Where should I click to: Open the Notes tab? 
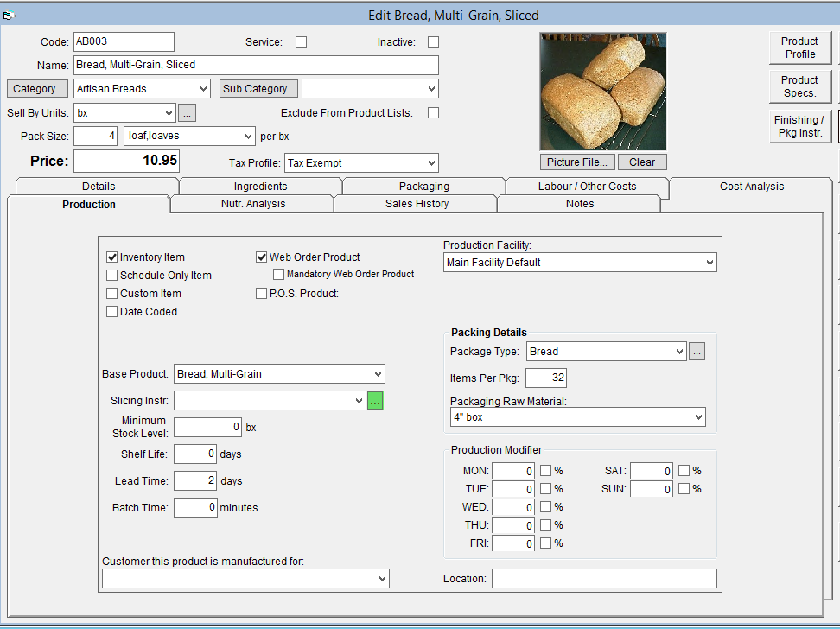coord(580,204)
